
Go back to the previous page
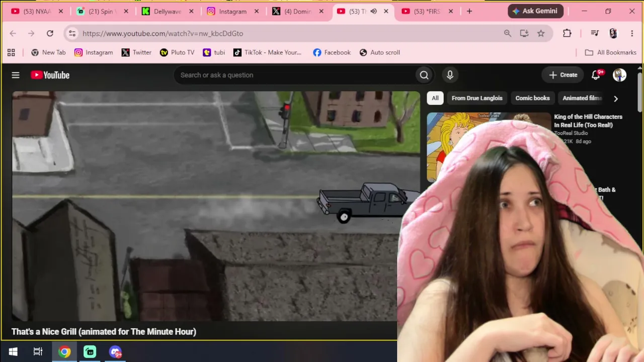pyautogui.click(x=13, y=33)
